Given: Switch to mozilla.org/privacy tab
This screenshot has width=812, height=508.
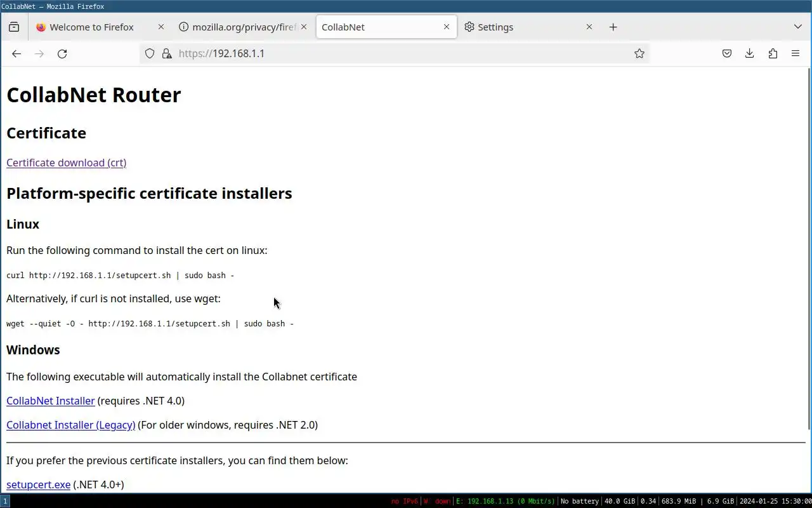Looking at the screenshot, I should 243,27.
